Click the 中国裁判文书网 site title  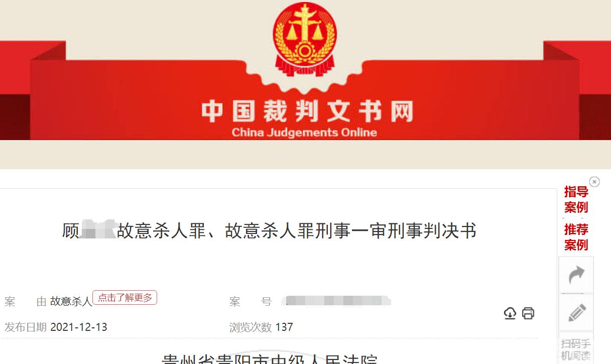click(x=307, y=112)
